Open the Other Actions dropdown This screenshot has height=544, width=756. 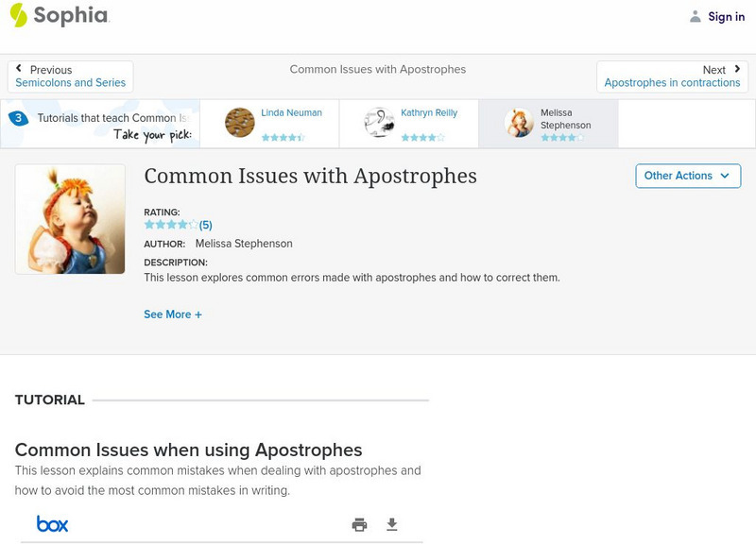pos(687,176)
